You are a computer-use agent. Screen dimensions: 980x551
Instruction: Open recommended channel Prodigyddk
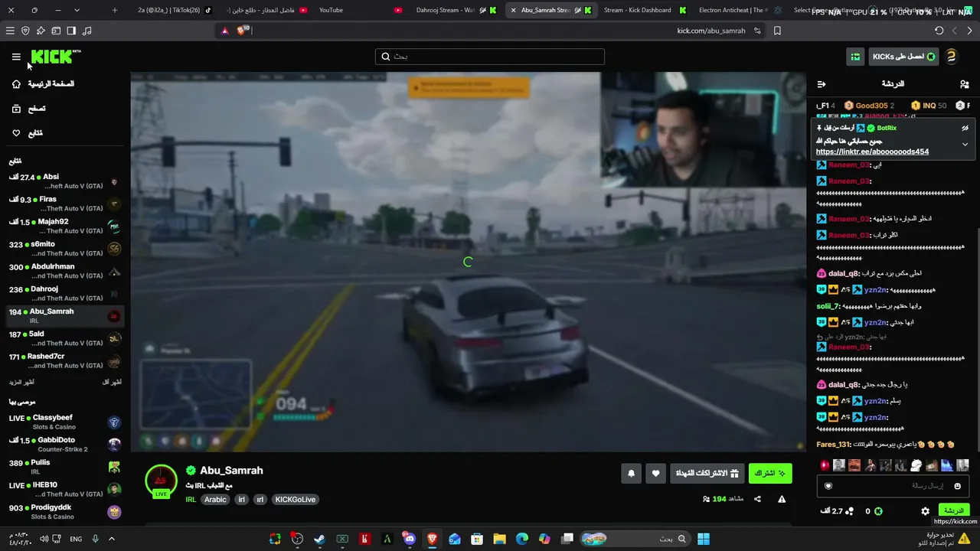(x=64, y=512)
